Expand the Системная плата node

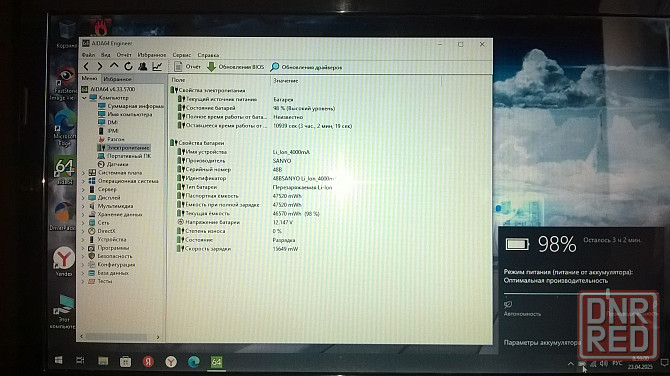pos(83,173)
